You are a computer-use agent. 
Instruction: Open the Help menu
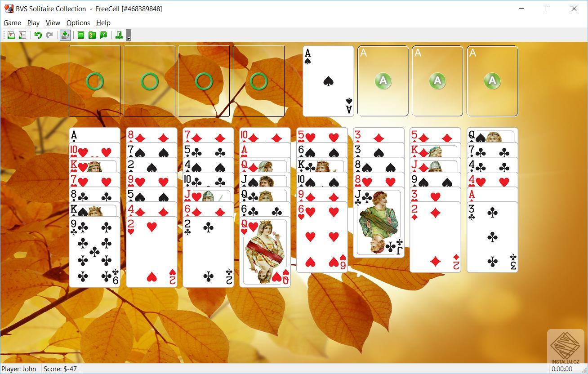(x=103, y=22)
